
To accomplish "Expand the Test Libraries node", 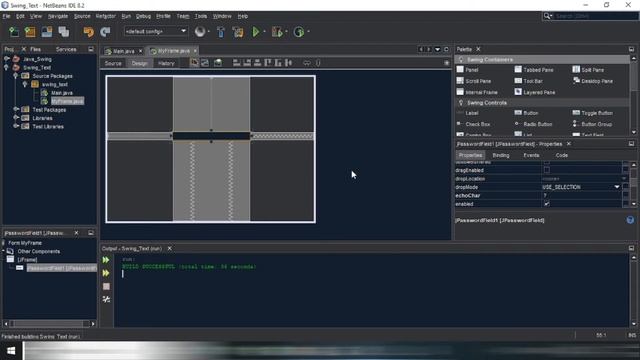I will tap(16, 126).
